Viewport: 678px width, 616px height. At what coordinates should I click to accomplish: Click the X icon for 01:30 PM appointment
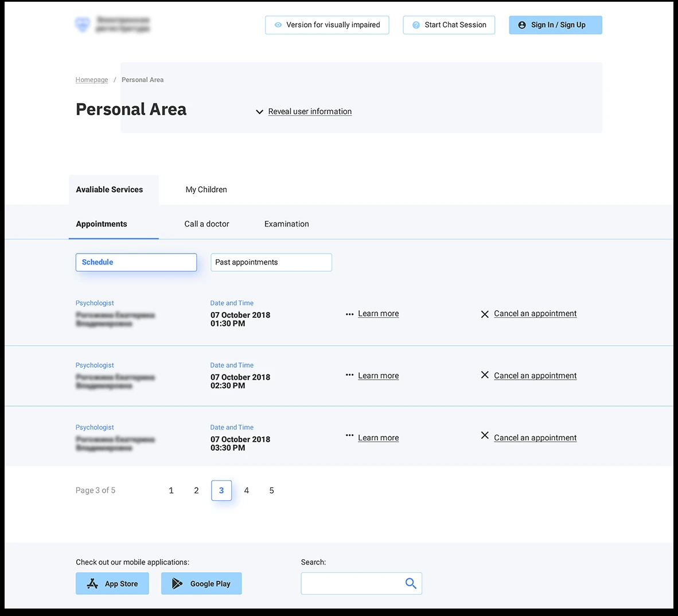coord(485,314)
